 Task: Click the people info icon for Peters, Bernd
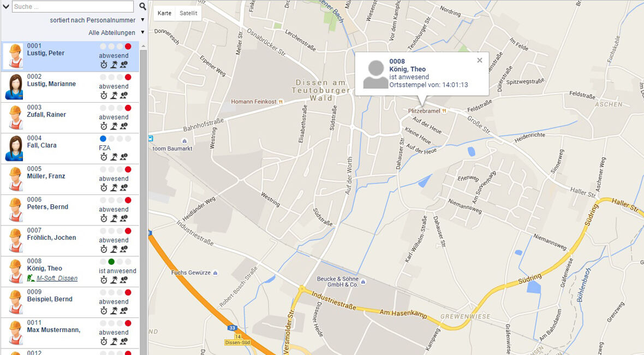click(124, 218)
